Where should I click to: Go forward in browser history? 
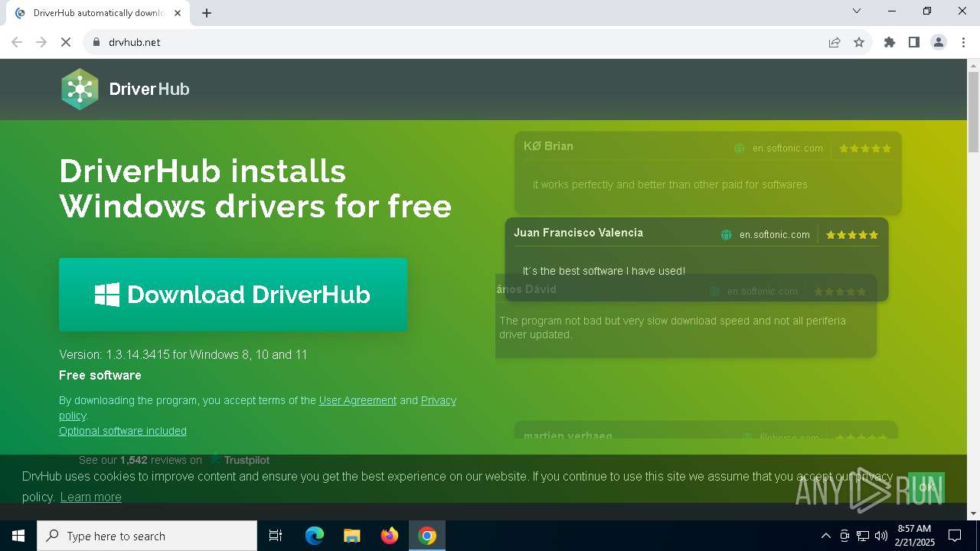(x=41, y=42)
